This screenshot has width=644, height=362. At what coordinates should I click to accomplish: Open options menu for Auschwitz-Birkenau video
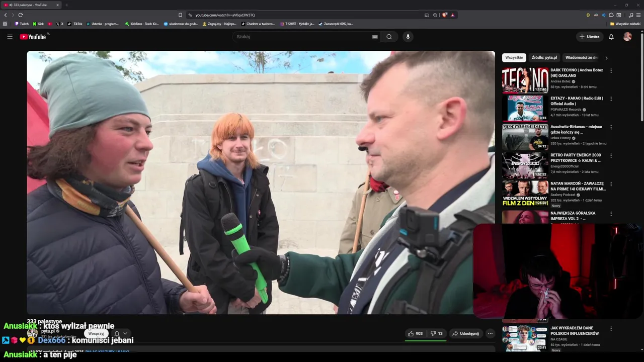coord(611,127)
